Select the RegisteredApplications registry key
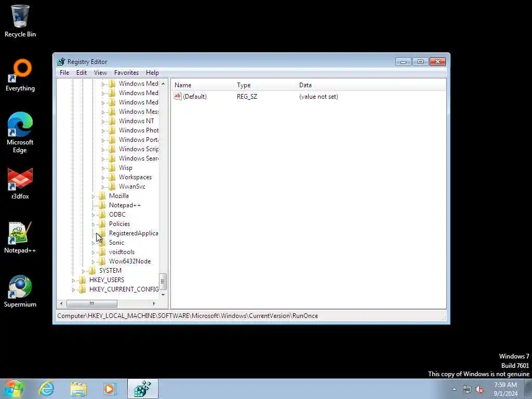The width and height of the screenshot is (532, 399). (134, 233)
